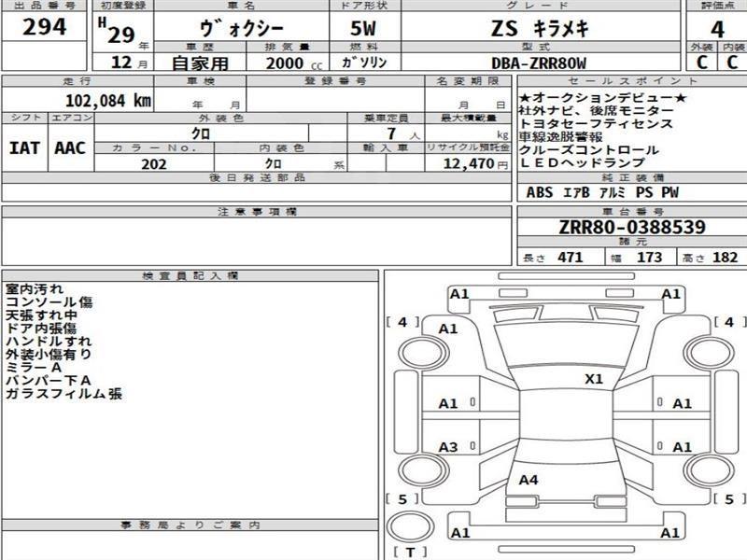
Task: Select PW in genuine equipment
Action: tap(669, 192)
